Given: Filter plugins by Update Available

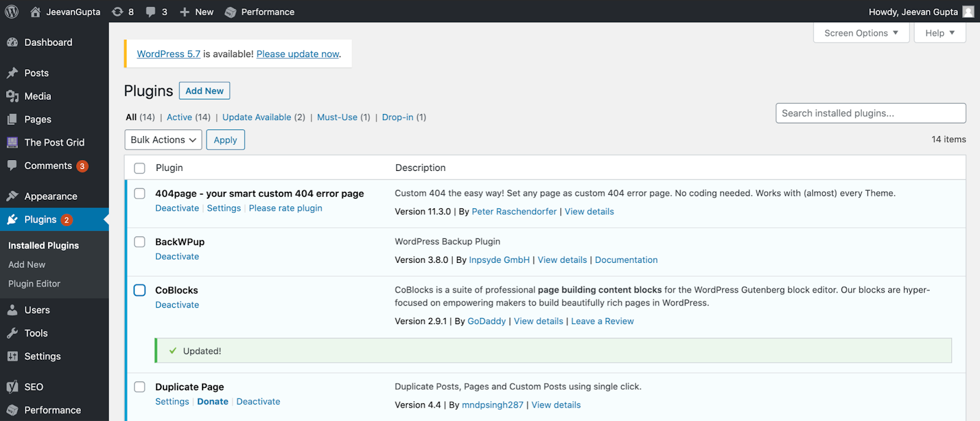Looking at the screenshot, I should click(257, 117).
